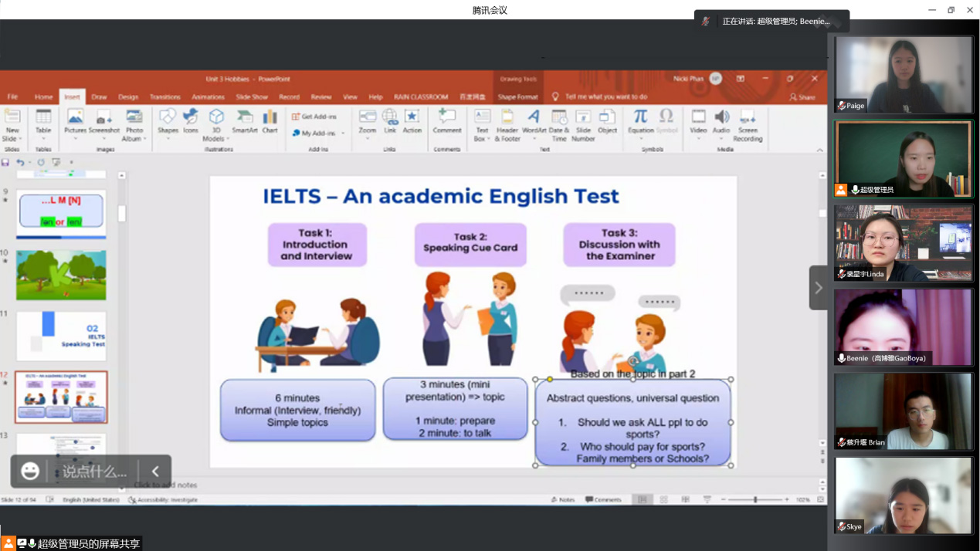980x551 pixels.
Task: Click the zoom in plus button
Action: tap(787, 500)
